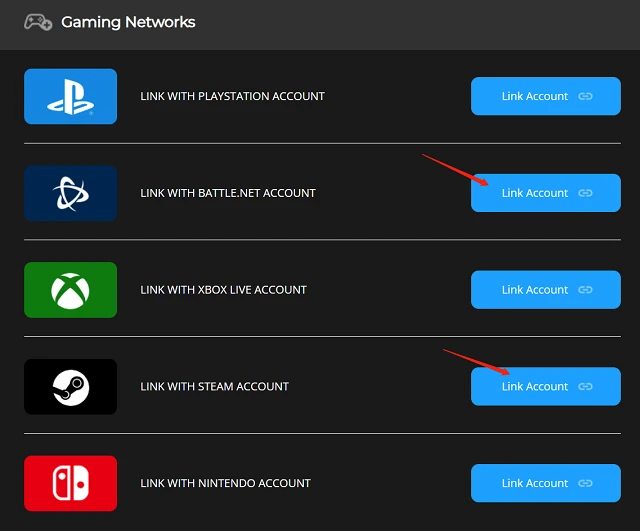Click the Gaming Networks controller icon
640x531 pixels.
tap(38, 22)
